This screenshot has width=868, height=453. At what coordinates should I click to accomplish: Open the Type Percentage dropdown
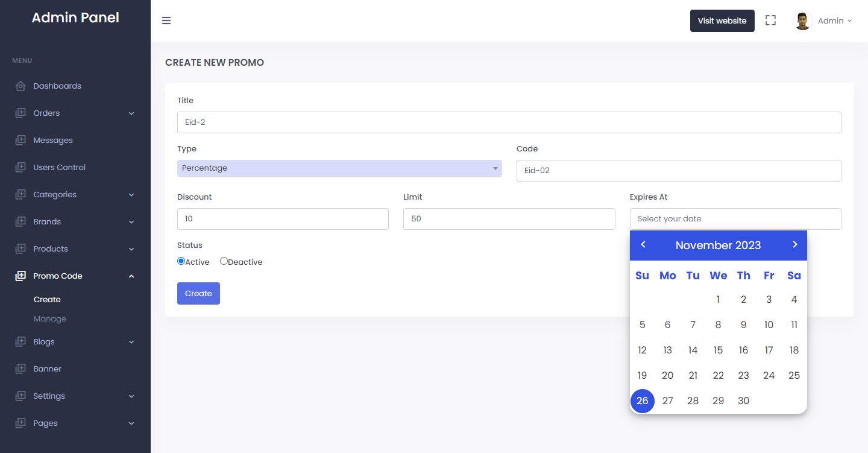339,168
